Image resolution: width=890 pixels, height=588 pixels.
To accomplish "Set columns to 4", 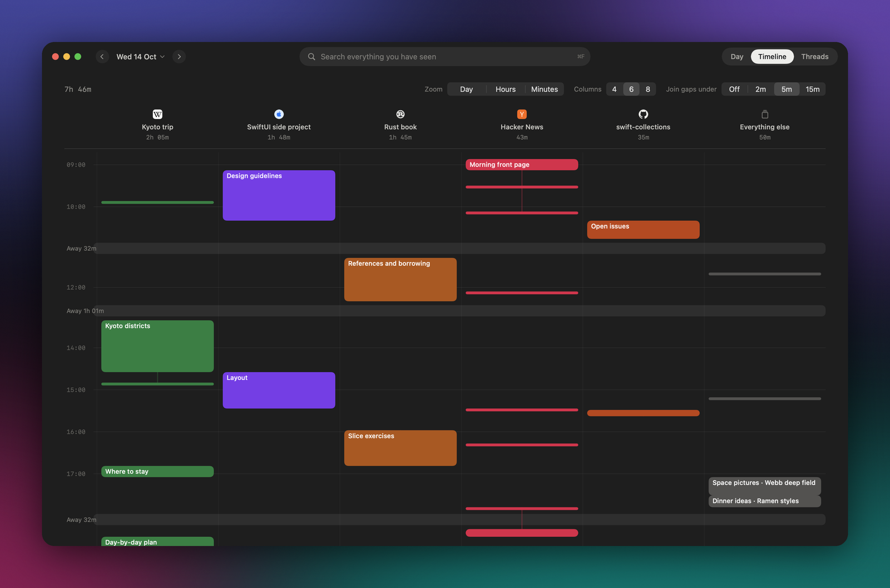I will tap(615, 89).
